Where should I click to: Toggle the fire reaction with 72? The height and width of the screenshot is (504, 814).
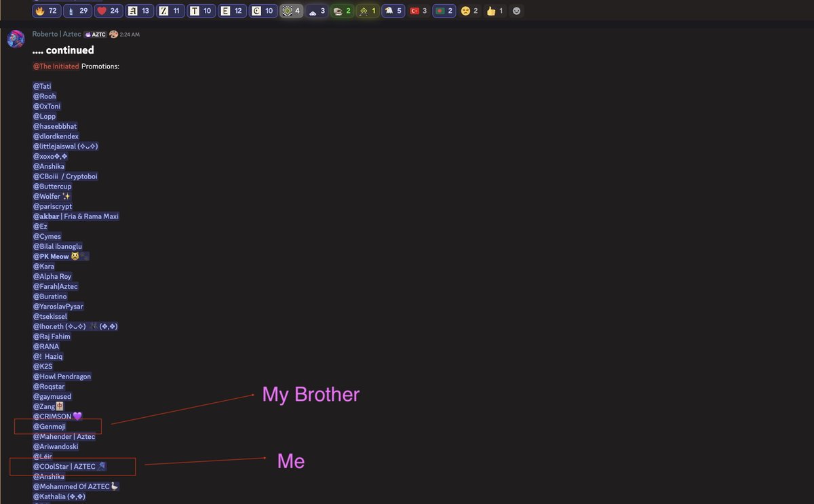click(47, 11)
